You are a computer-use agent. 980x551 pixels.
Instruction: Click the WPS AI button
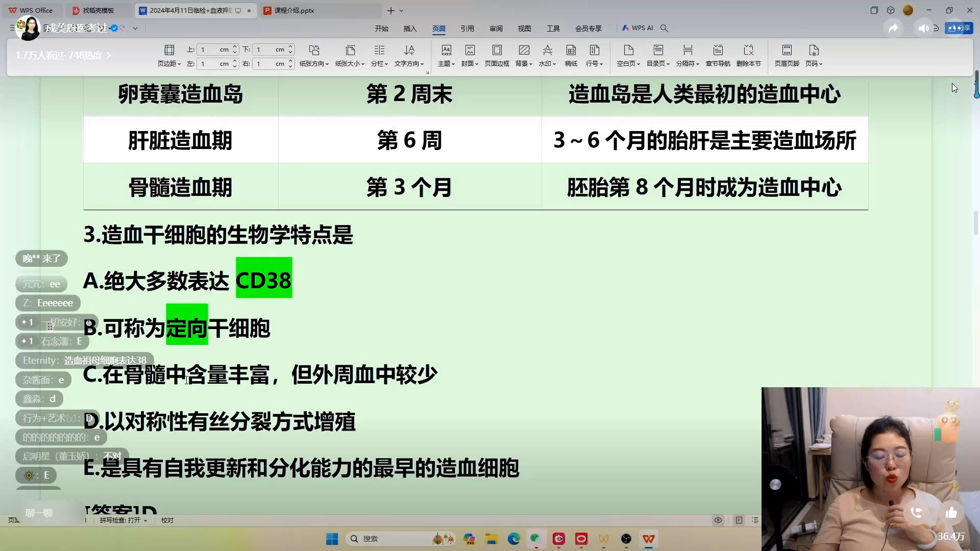638,28
